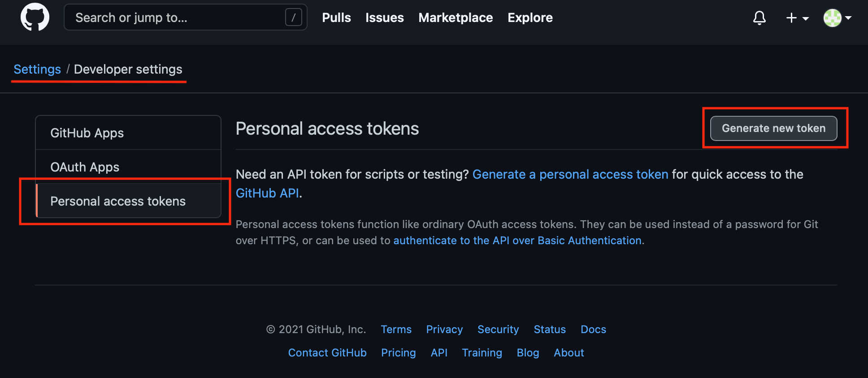Screen dimensions: 868x378
Task: Open Contact GitHub in footer
Action: pyautogui.click(x=327, y=353)
